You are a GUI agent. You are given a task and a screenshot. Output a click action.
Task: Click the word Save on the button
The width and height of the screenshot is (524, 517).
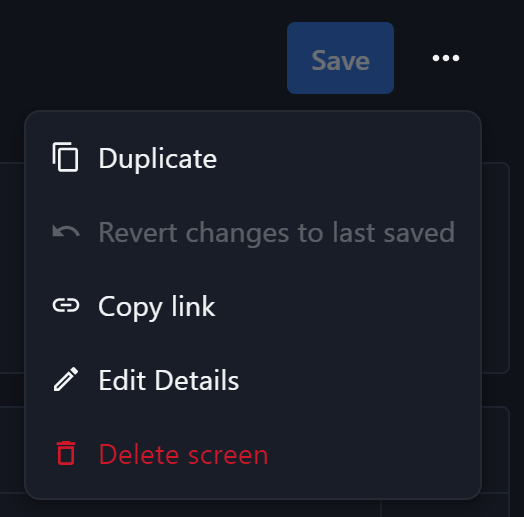(340, 60)
